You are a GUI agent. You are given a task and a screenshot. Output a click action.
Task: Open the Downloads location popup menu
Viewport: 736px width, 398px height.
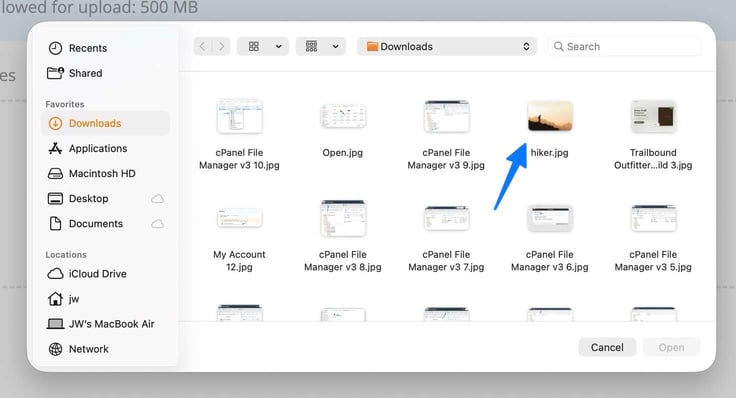(447, 46)
